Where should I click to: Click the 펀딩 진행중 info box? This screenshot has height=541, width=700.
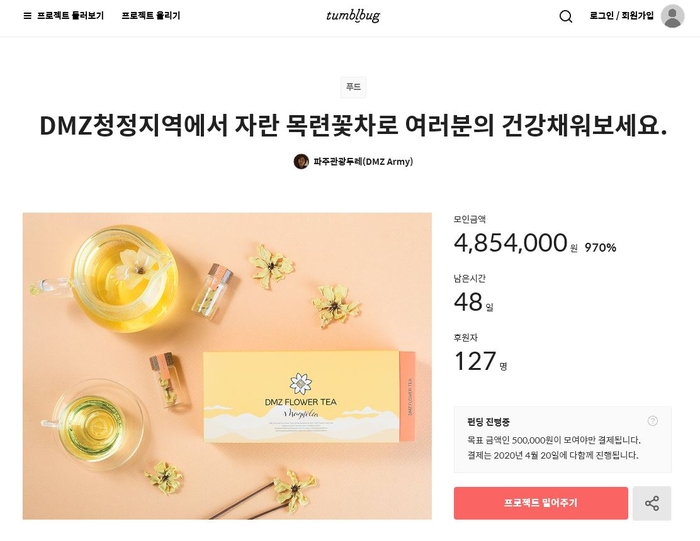point(562,439)
